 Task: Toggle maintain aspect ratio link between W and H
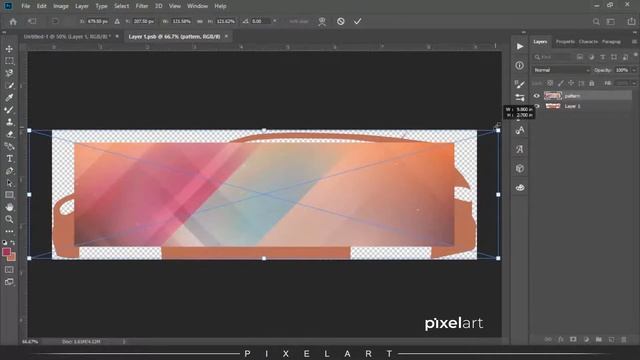coord(200,21)
